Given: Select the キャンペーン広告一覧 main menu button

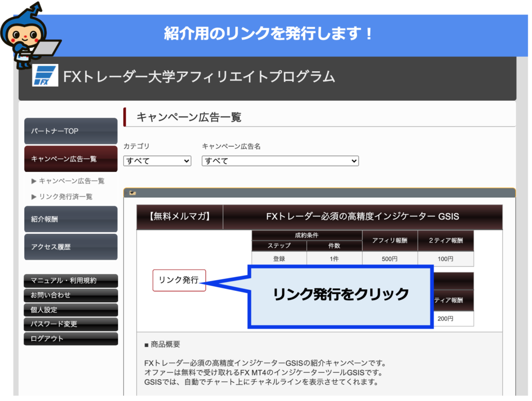Looking at the screenshot, I should pyautogui.click(x=71, y=159).
